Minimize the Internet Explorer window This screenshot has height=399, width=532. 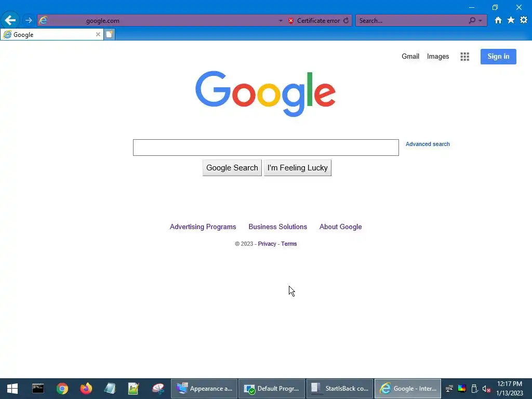tap(471, 7)
